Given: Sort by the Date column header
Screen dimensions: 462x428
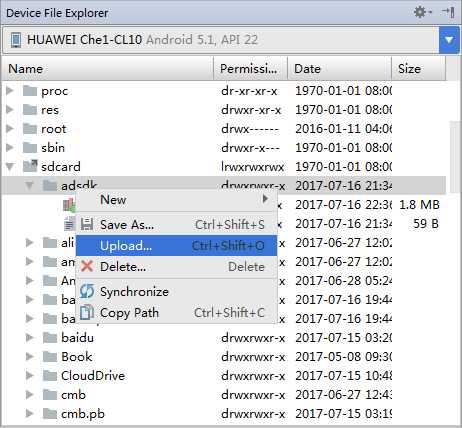Looking at the screenshot, I should tap(339, 69).
